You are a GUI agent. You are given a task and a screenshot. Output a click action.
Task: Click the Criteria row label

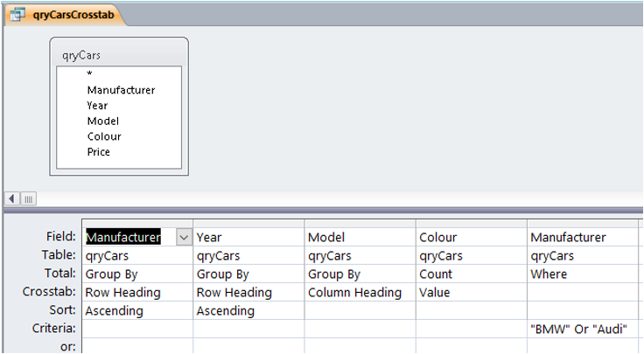coord(53,328)
